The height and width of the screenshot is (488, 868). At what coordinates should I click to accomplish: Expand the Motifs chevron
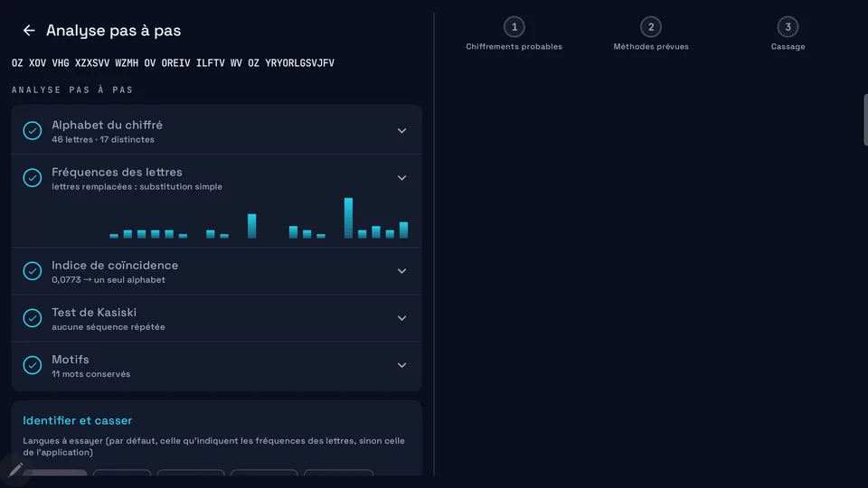coord(401,364)
